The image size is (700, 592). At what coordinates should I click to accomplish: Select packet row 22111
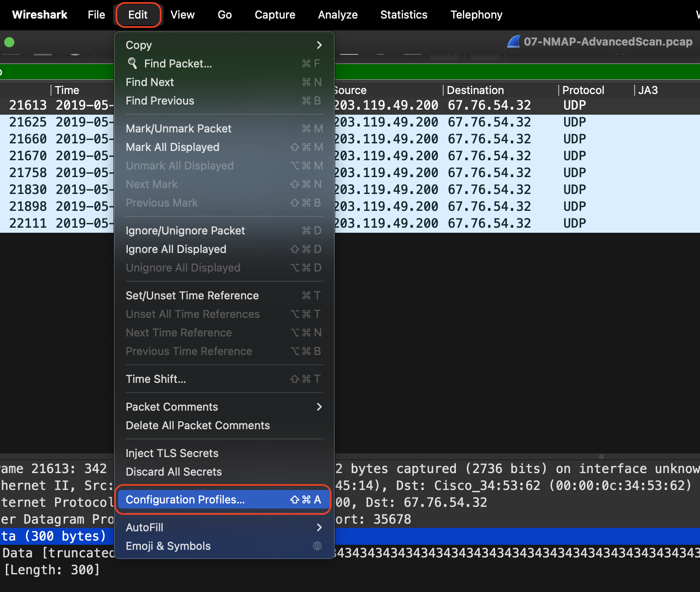click(x=350, y=224)
